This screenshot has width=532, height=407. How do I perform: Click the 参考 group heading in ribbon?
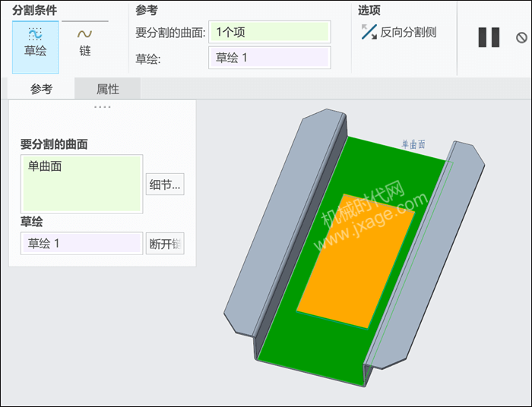(x=147, y=11)
